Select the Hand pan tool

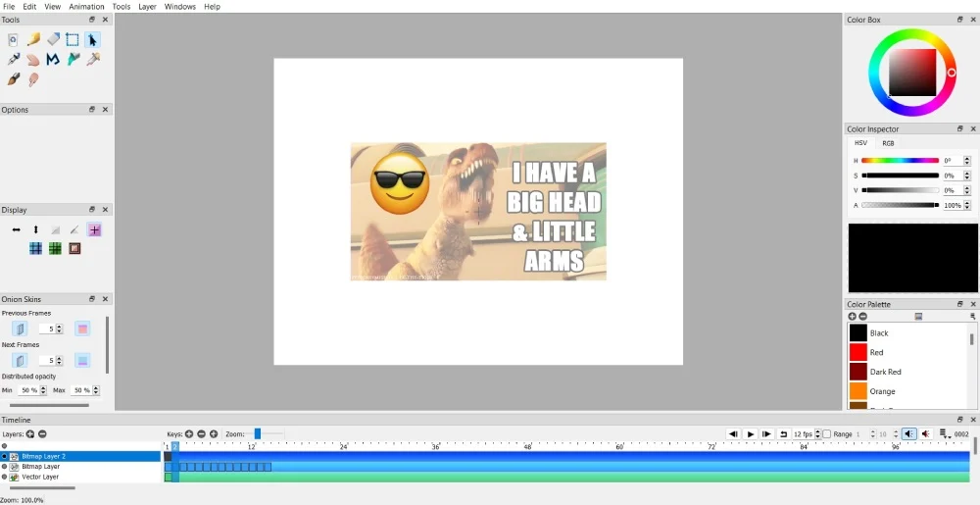[x=33, y=60]
